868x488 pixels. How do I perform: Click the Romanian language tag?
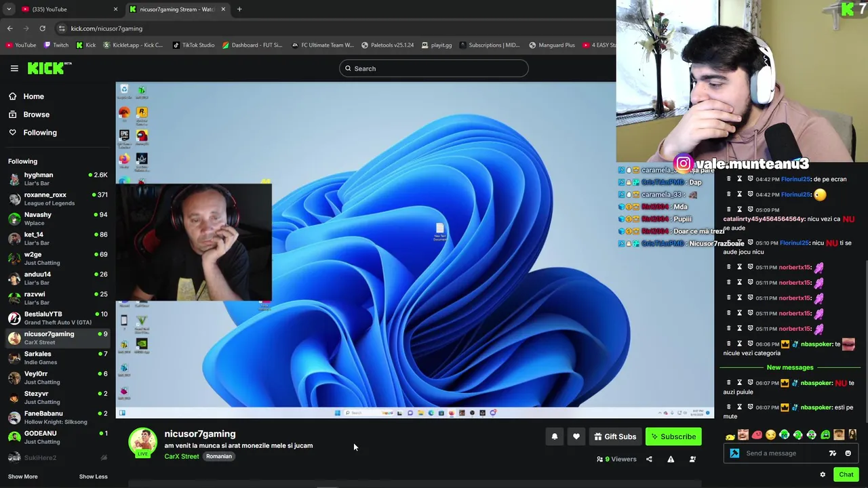pyautogui.click(x=219, y=457)
